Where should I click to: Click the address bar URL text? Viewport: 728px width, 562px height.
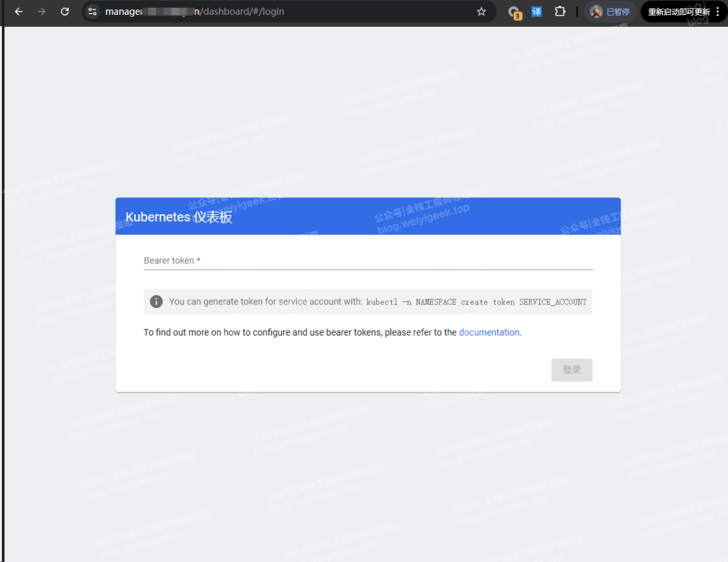coord(195,11)
